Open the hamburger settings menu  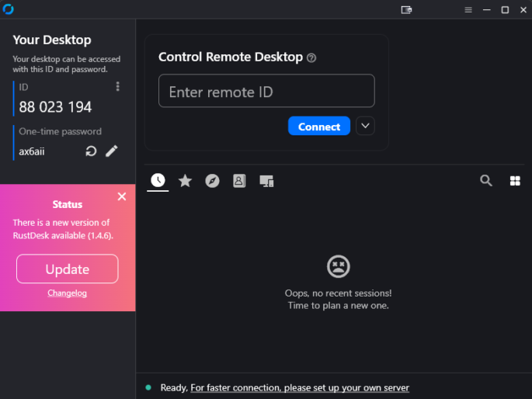coord(468,10)
